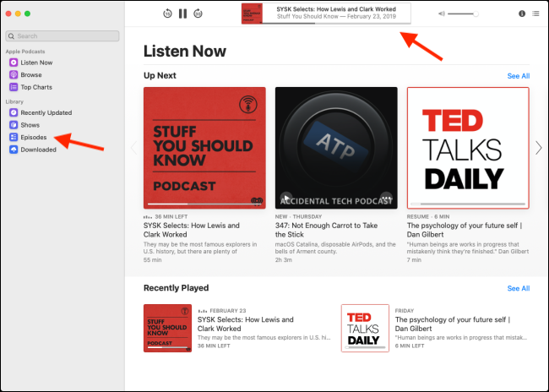The image size is (549, 392).
Task: Adjust the volume slider
Action: [463, 14]
